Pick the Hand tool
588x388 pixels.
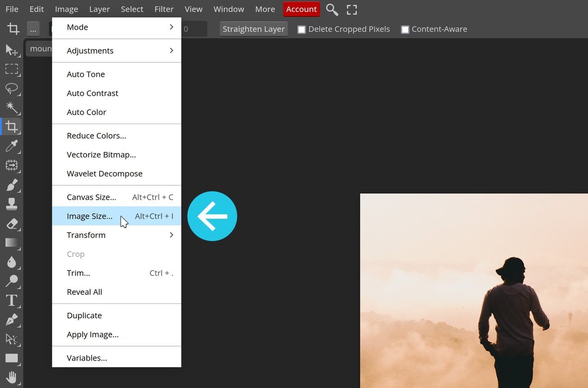(11, 377)
